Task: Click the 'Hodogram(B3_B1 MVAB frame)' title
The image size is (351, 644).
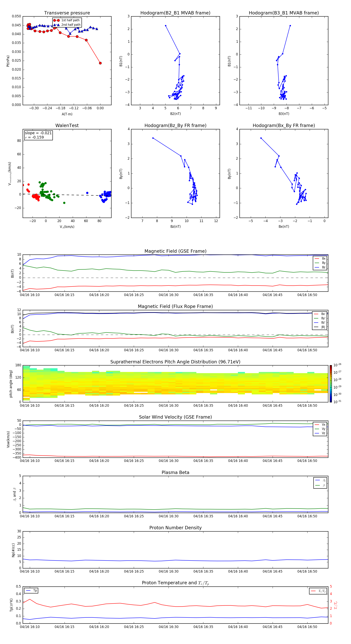Action: point(284,13)
